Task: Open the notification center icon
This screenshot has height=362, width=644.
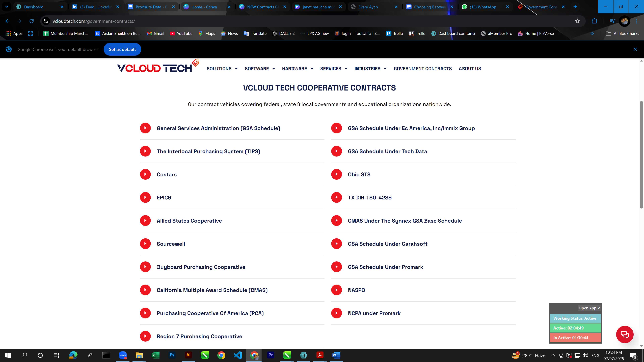Action: coord(633,355)
